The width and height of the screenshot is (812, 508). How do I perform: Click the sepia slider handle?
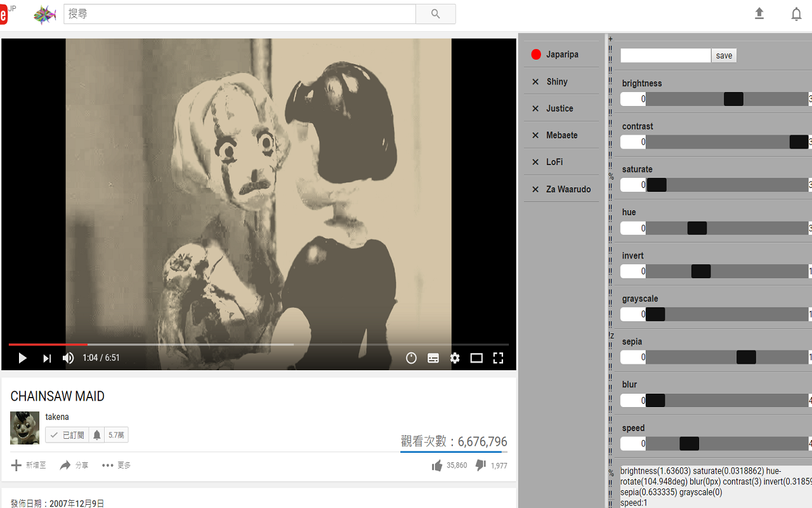pos(746,357)
